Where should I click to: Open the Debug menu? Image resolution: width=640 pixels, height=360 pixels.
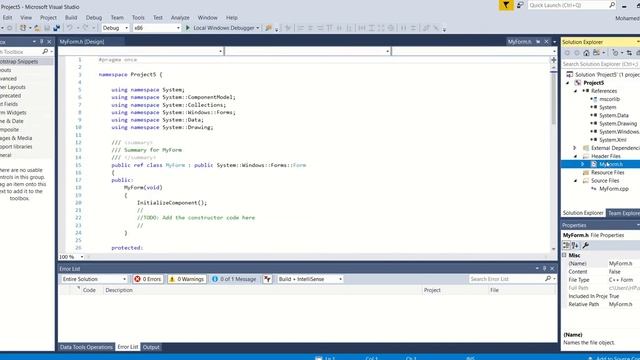point(93,18)
